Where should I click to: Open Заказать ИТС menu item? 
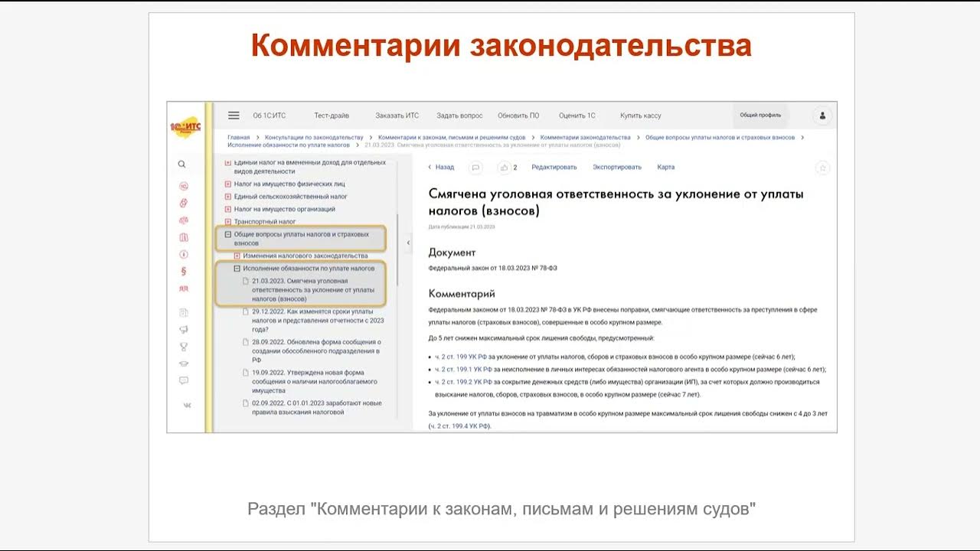pos(397,116)
